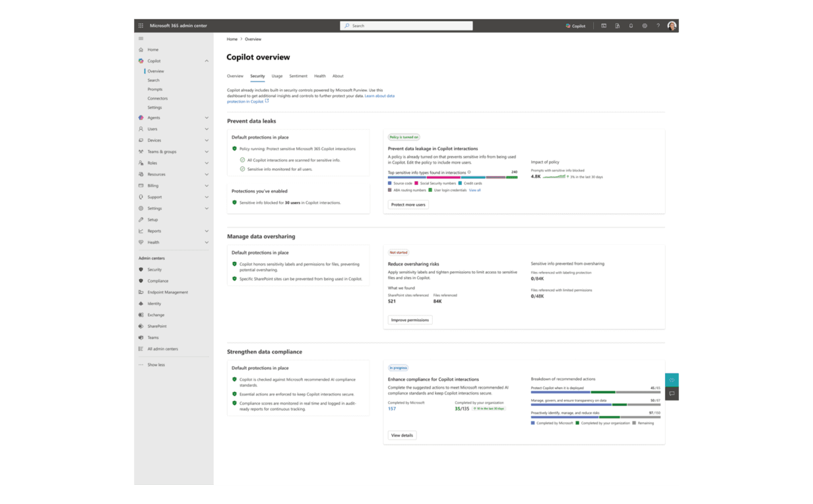The image size is (813, 504).
Task: Click the user profile avatar
Action: pos(672,26)
